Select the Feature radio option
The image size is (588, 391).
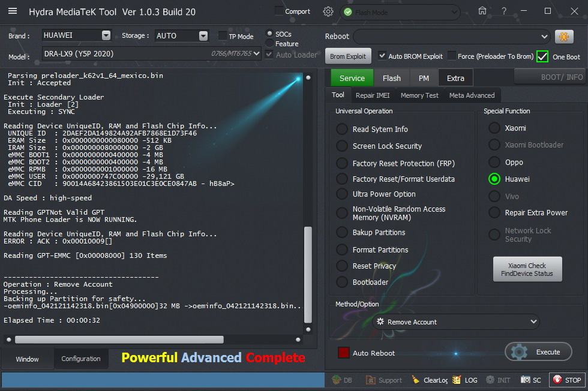point(269,43)
